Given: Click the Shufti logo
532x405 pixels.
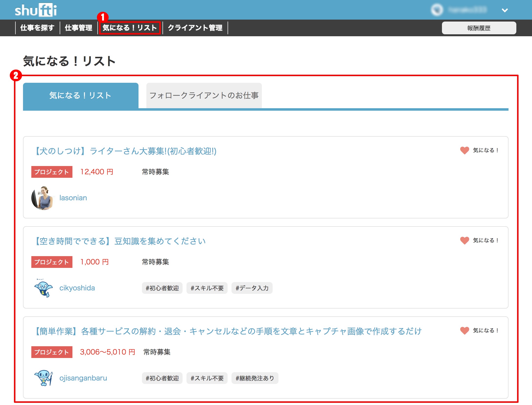Looking at the screenshot, I should (36, 10).
